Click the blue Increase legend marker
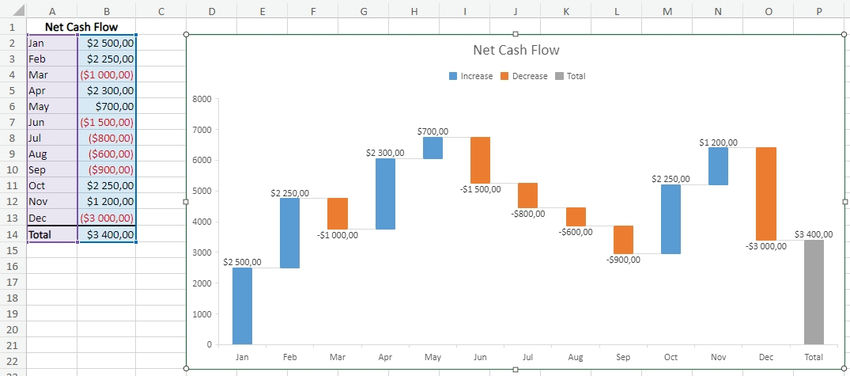The image size is (850, 376). tap(453, 76)
